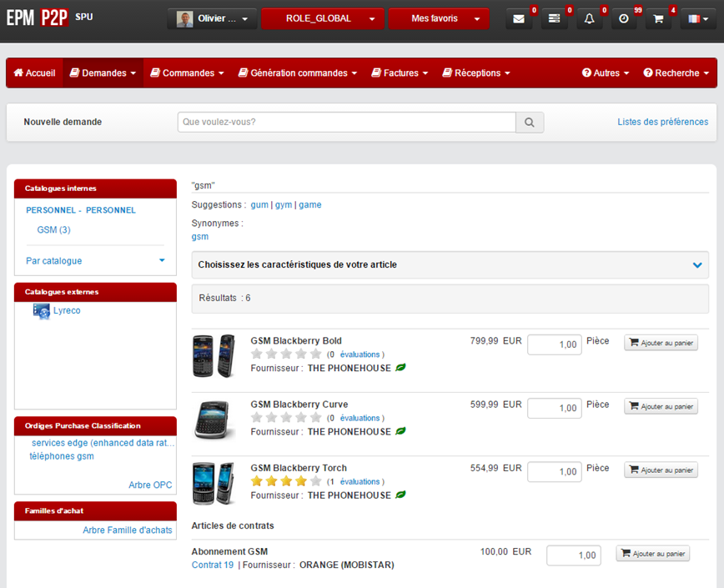Click quantity field for Blackberry Torch
Screen dimensions: 724x588
point(555,472)
